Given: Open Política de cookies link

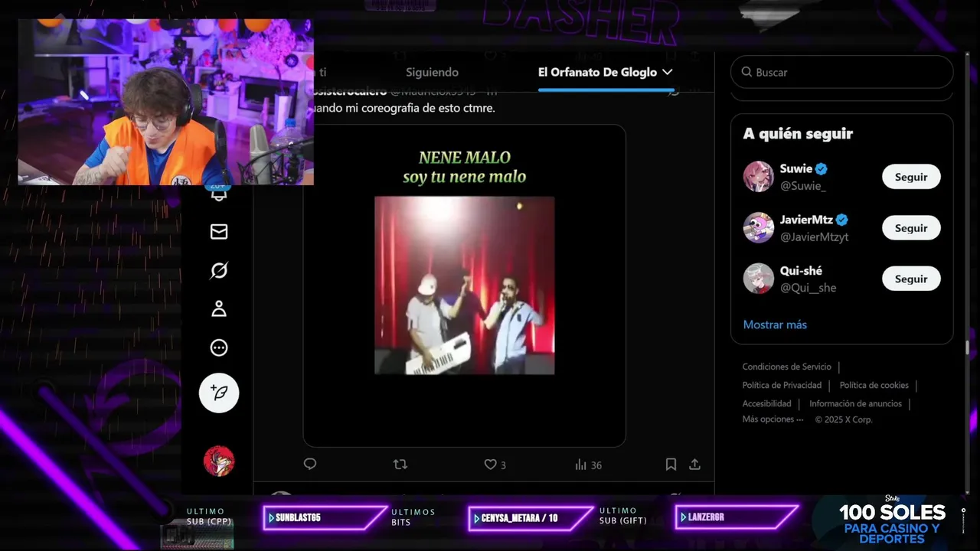Looking at the screenshot, I should [874, 385].
